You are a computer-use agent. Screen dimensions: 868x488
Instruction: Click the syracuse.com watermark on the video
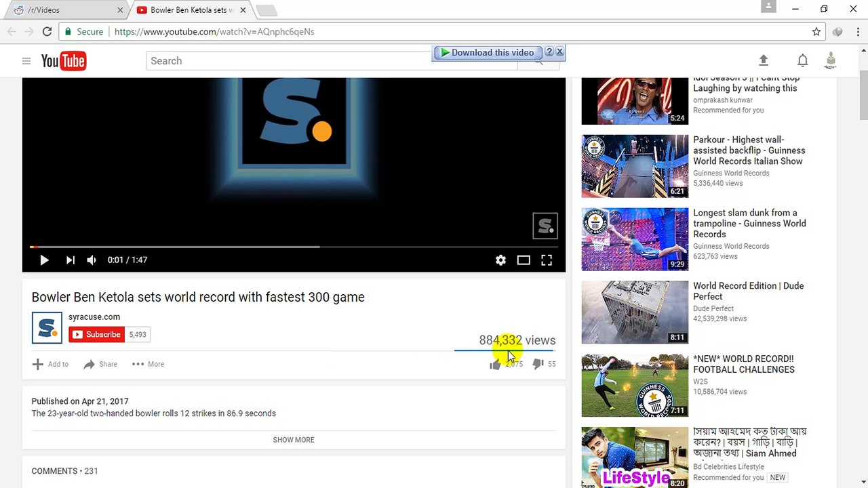pos(545,226)
